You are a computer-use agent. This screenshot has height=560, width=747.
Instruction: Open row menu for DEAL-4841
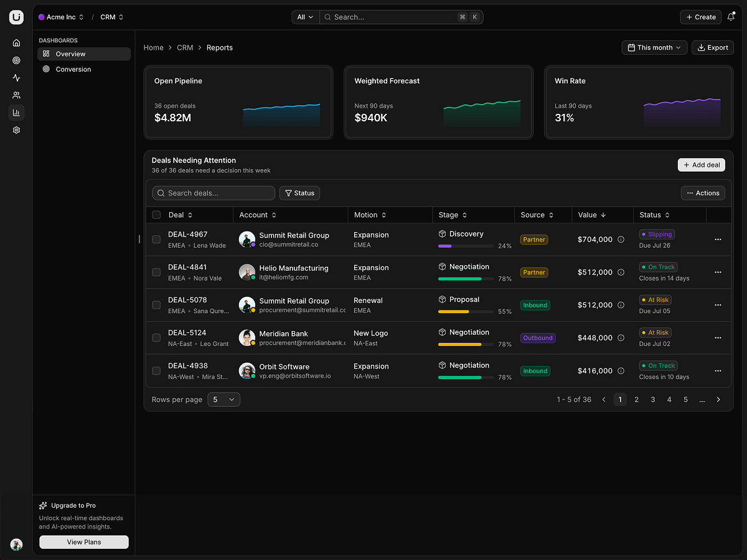[x=718, y=273]
